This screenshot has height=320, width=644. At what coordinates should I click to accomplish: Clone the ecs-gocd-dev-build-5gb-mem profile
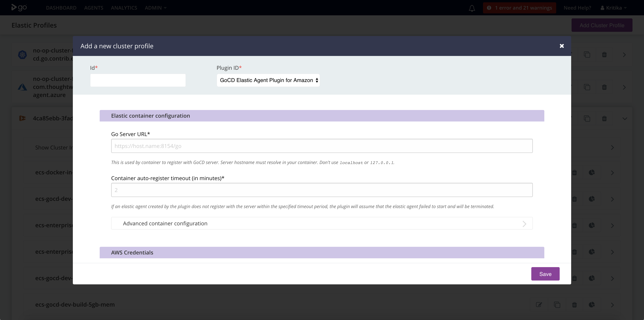pyautogui.click(x=557, y=304)
